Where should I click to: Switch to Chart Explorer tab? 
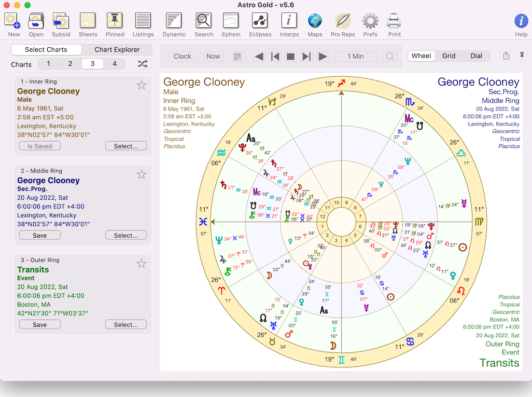pyautogui.click(x=117, y=50)
